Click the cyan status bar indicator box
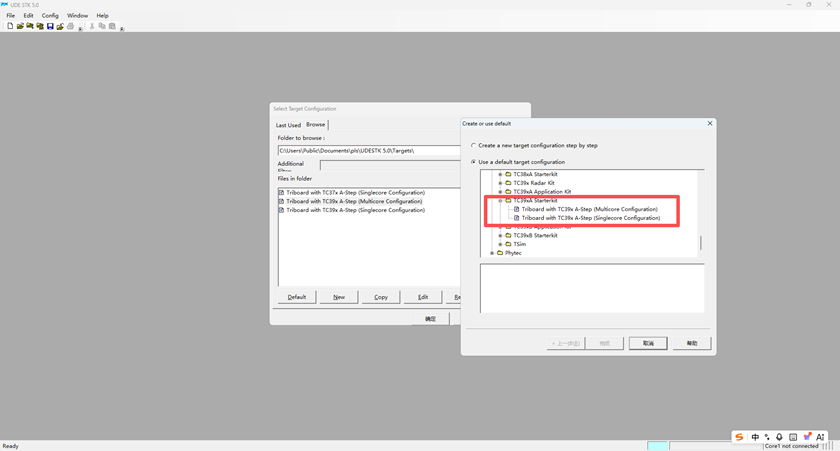 (657, 446)
